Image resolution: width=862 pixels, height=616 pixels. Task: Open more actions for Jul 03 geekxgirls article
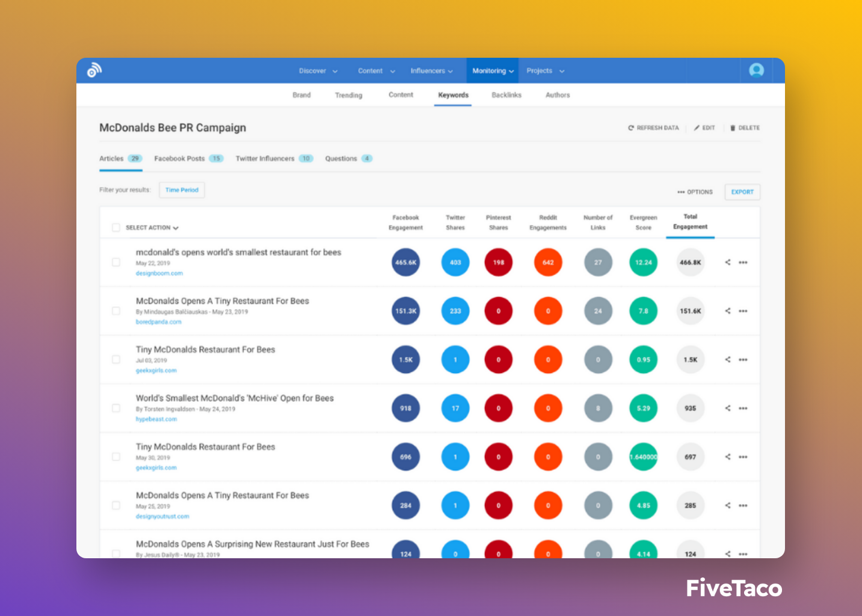pos(743,360)
